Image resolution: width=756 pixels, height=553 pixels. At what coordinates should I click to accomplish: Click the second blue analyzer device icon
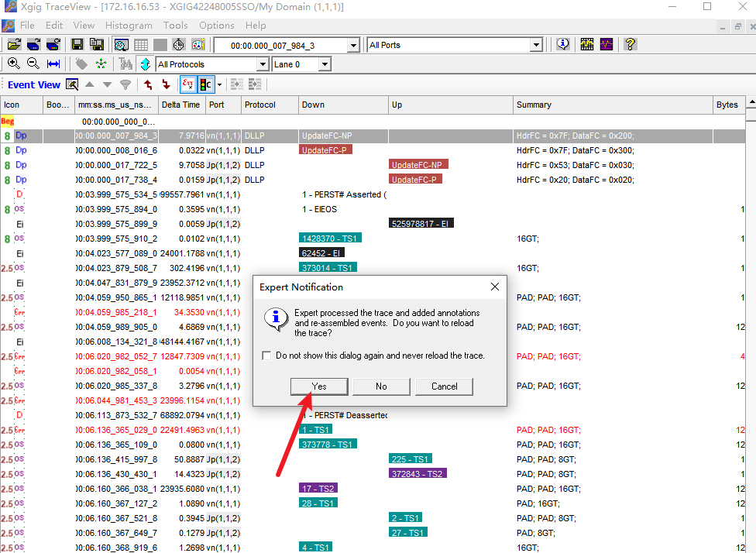(x=53, y=45)
